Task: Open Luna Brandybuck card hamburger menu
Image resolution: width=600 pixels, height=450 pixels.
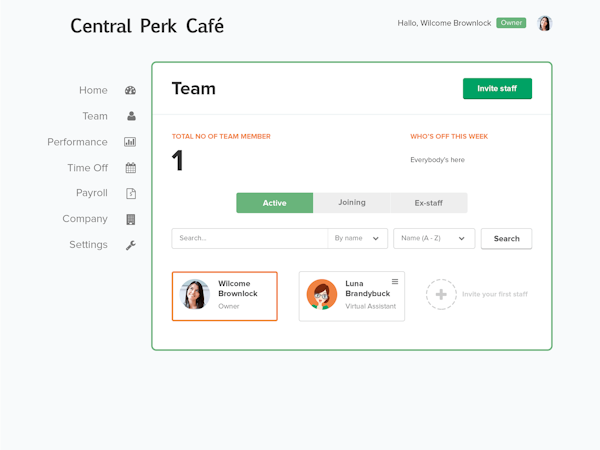Action: (395, 282)
